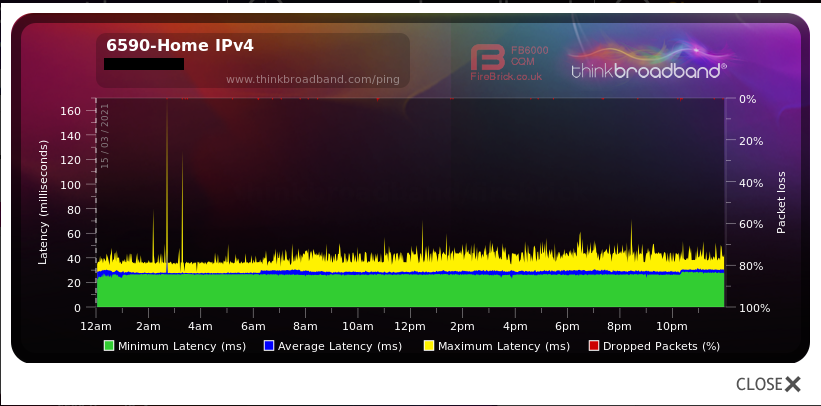Image resolution: width=821 pixels, height=406 pixels.
Task: Click the 100 latency axis value
Action: [71, 184]
